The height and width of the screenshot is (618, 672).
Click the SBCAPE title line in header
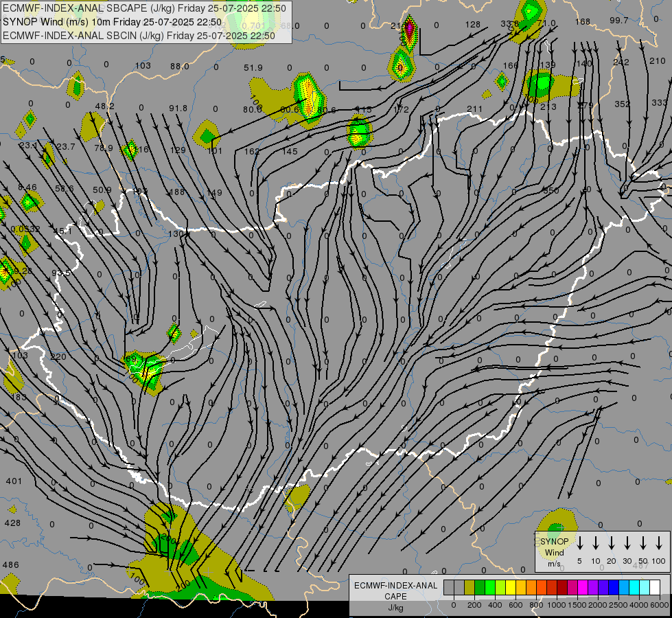(144, 8)
